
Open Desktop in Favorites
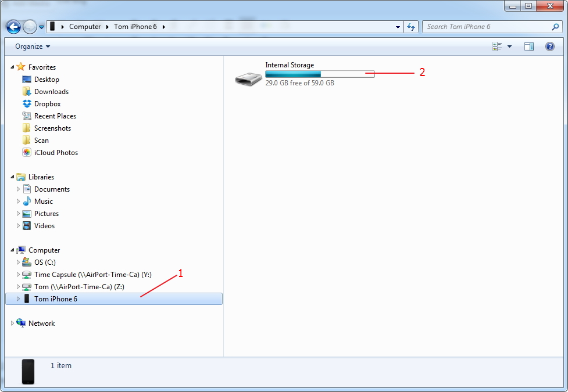coord(47,79)
